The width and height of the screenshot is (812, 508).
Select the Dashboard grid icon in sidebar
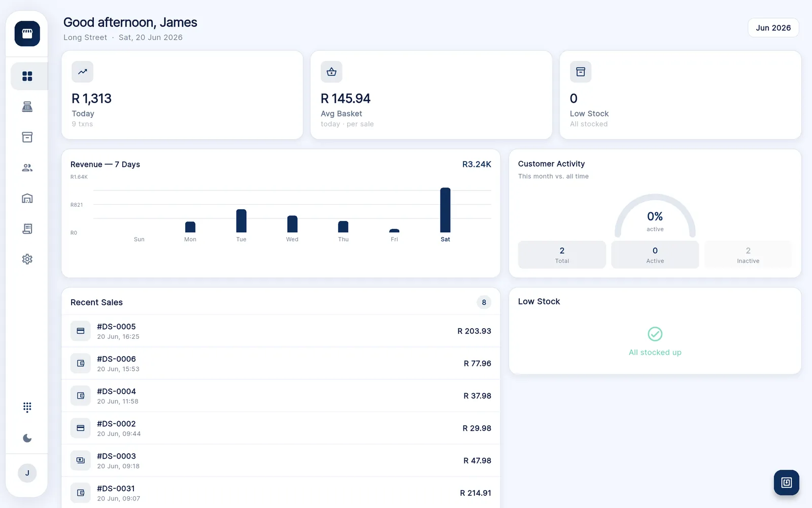pos(27,76)
